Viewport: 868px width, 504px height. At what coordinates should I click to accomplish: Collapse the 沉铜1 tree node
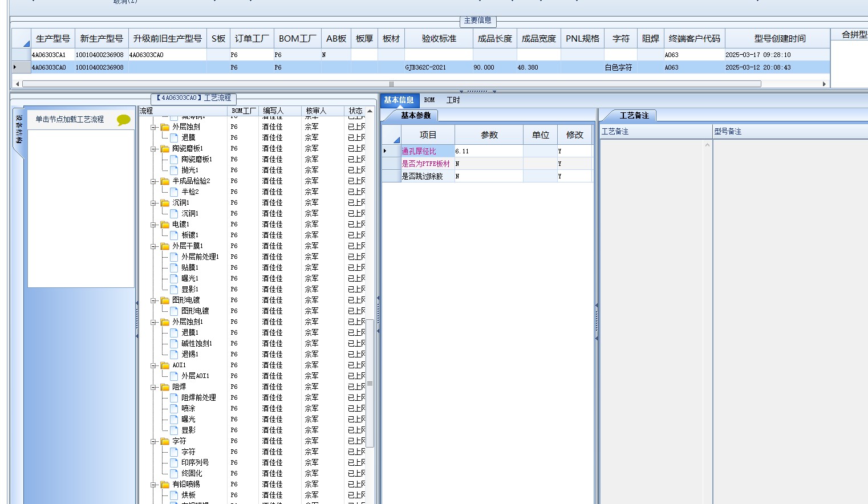[x=153, y=203]
